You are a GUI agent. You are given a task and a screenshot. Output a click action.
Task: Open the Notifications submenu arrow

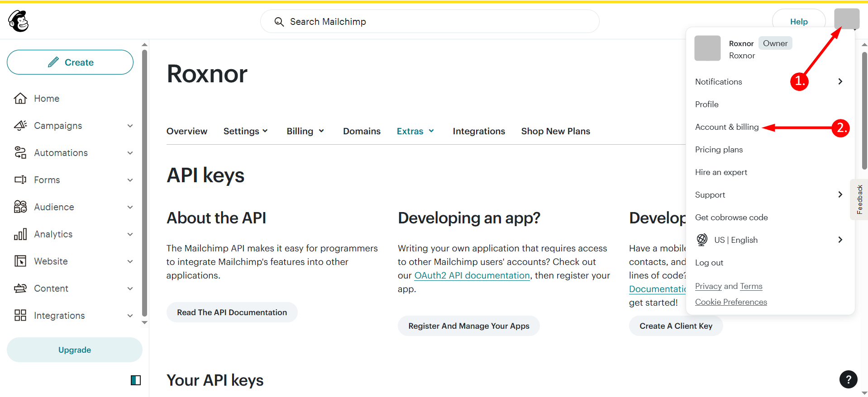tap(840, 81)
